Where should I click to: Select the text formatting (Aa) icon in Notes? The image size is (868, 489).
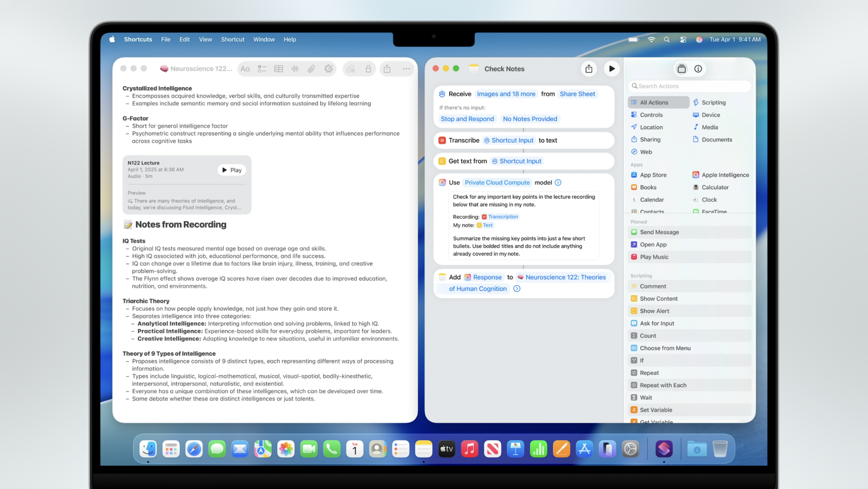(x=245, y=69)
